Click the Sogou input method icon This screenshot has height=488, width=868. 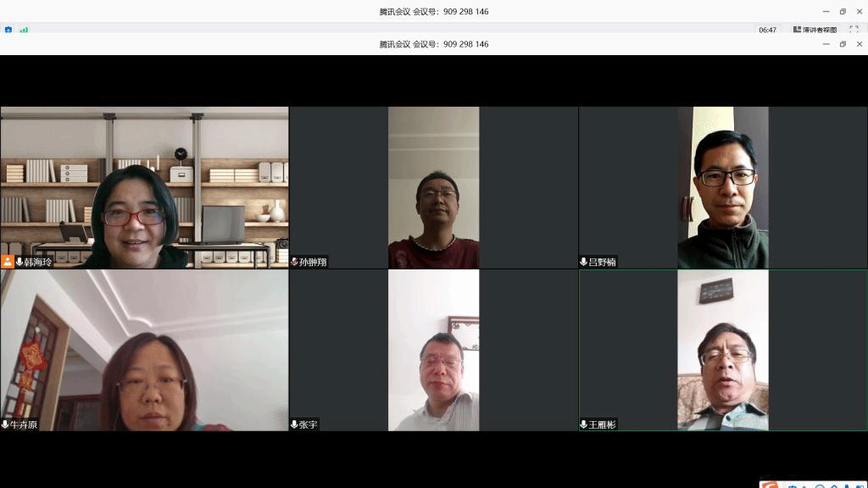tap(770, 485)
